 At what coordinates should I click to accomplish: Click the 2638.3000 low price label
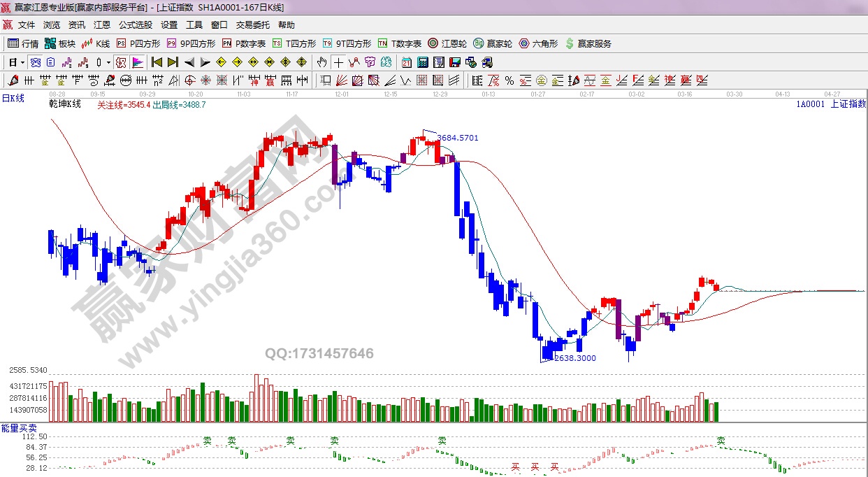click(x=574, y=357)
